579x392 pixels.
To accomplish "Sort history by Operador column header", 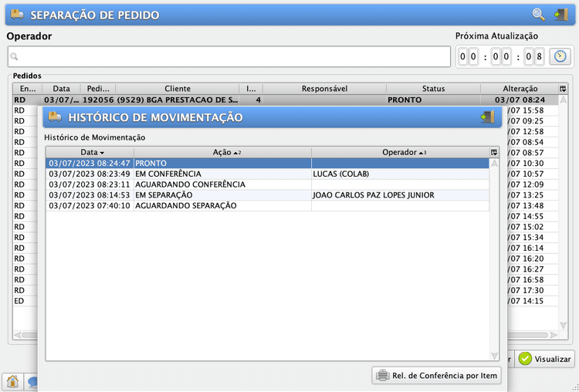I will click(401, 152).
